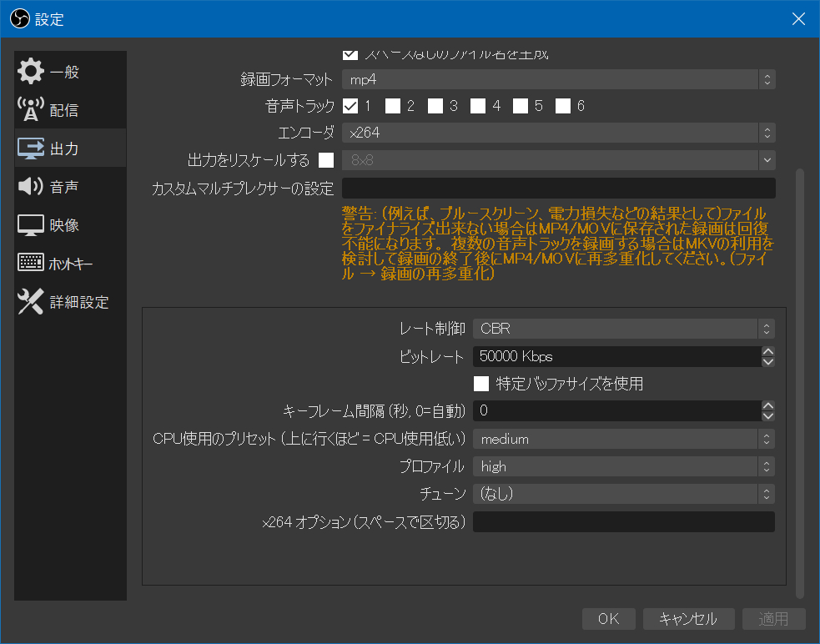Enable audio track 4

coord(478,106)
